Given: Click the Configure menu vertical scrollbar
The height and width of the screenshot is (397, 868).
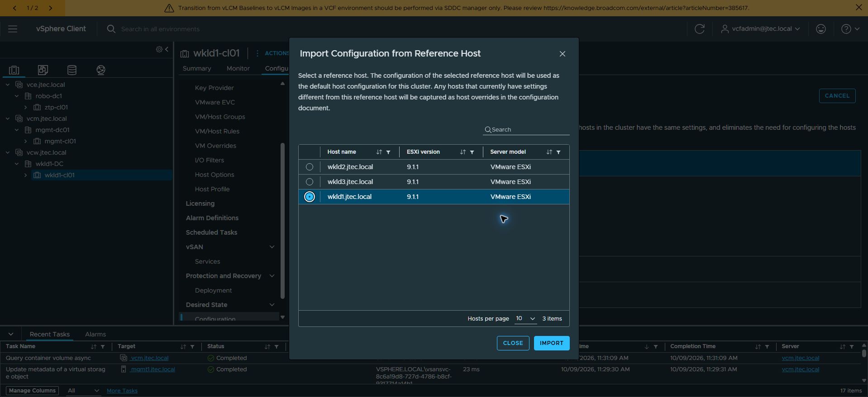Looking at the screenshot, I should 283,221.
